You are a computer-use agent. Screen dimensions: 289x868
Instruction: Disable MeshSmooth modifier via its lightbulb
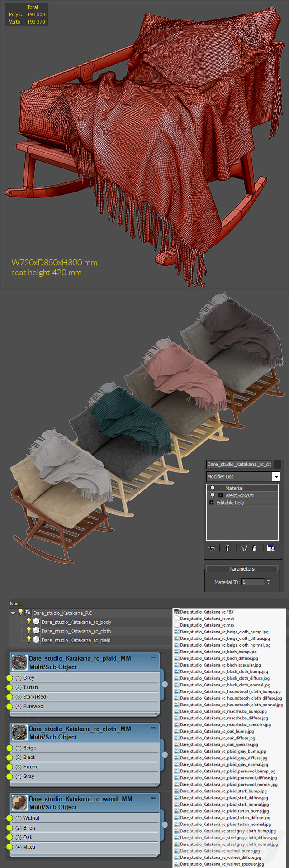(213, 495)
